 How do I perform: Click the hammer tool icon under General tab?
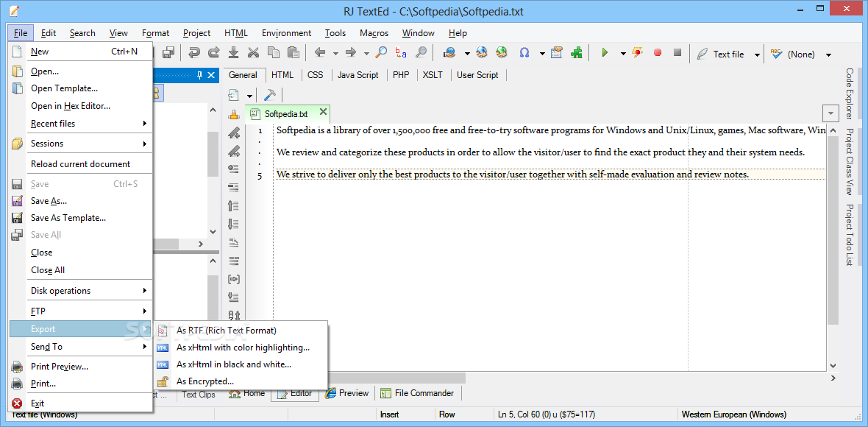pyautogui.click(x=269, y=95)
